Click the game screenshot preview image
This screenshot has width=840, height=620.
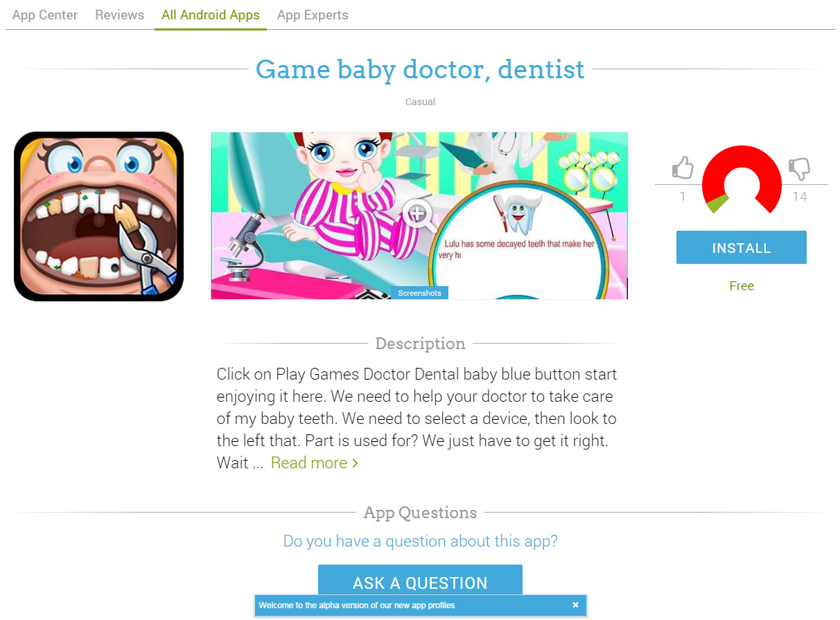pos(420,215)
